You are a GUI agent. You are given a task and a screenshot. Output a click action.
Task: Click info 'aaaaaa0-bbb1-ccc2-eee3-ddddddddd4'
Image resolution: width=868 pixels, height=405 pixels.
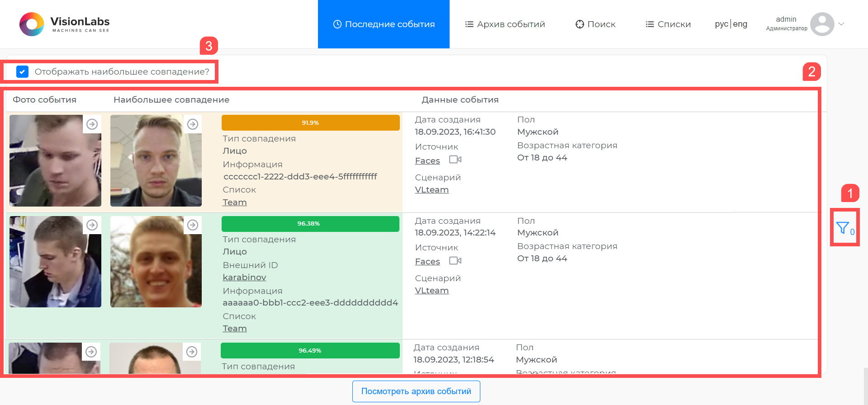310,303
